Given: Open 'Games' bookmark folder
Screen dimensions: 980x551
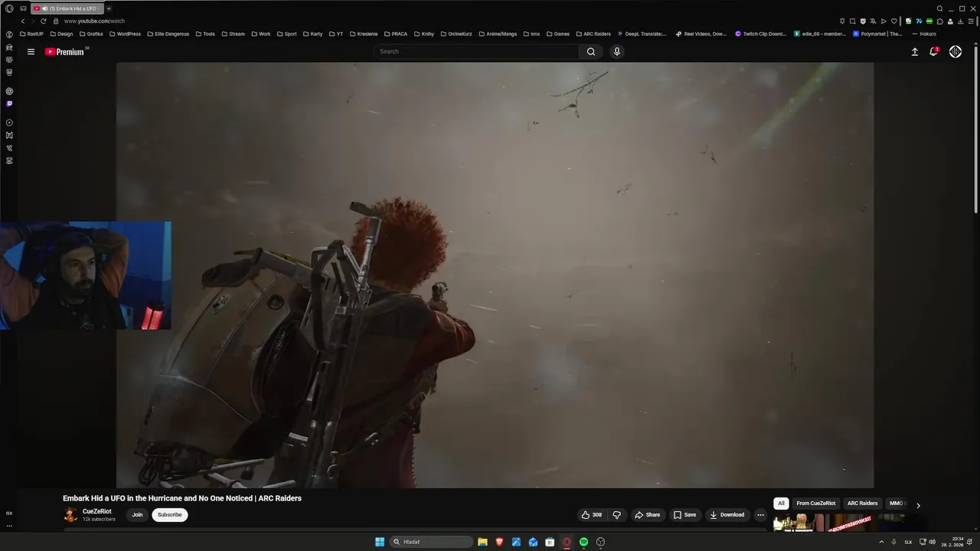Looking at the screenshot, I should point(557,34).
